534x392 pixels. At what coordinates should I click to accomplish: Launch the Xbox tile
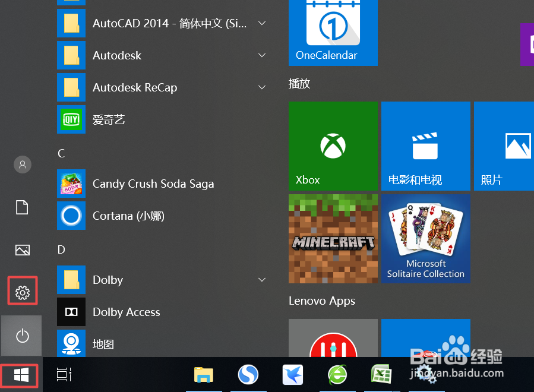[333, 146]
